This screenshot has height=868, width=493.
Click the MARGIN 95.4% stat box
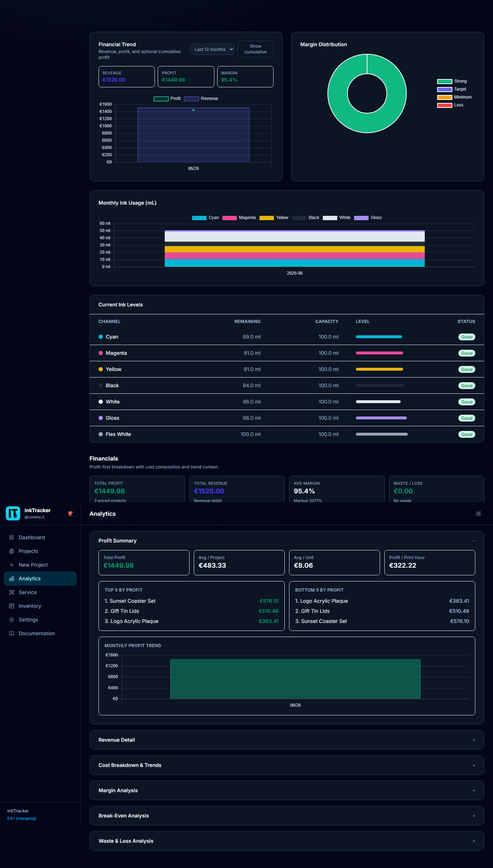tap(245, 77)
